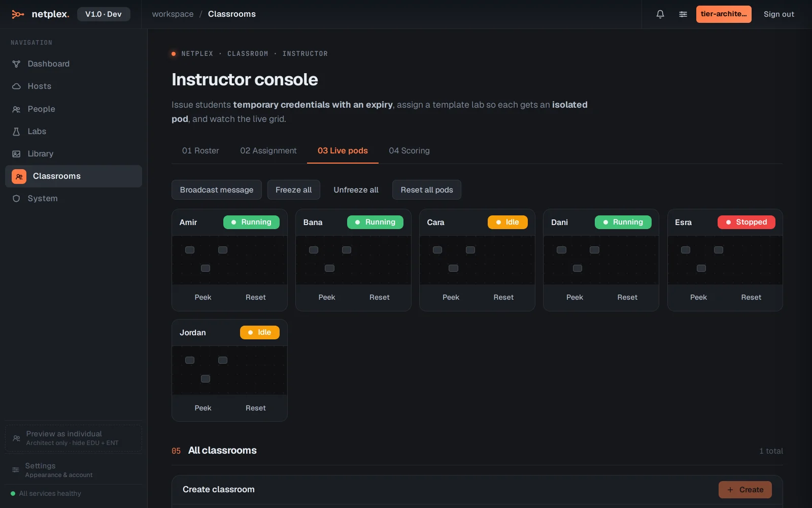The height and width of the screenshot is (508, 812).
Task: Peek into Amir's pod
Action: pos(203,298)
